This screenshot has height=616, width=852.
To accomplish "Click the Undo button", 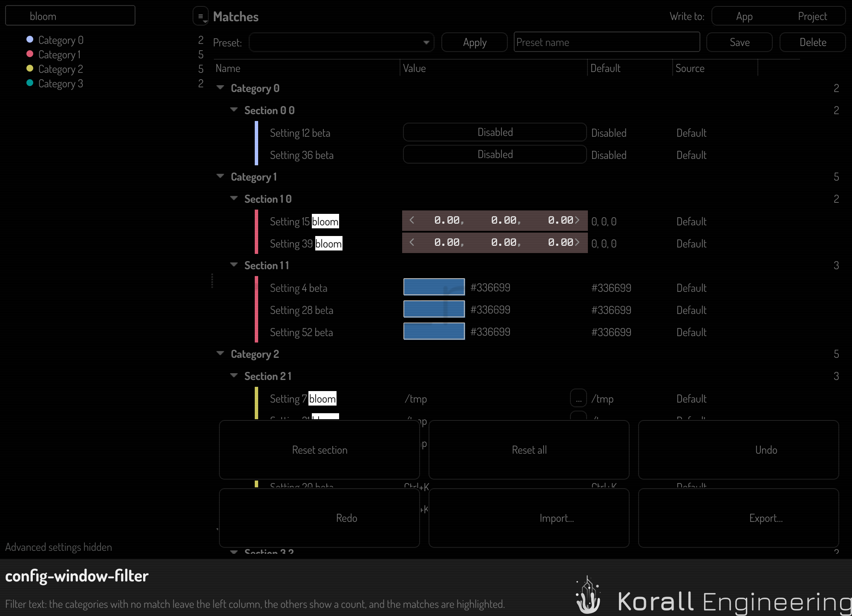I will tap(739, 450).
